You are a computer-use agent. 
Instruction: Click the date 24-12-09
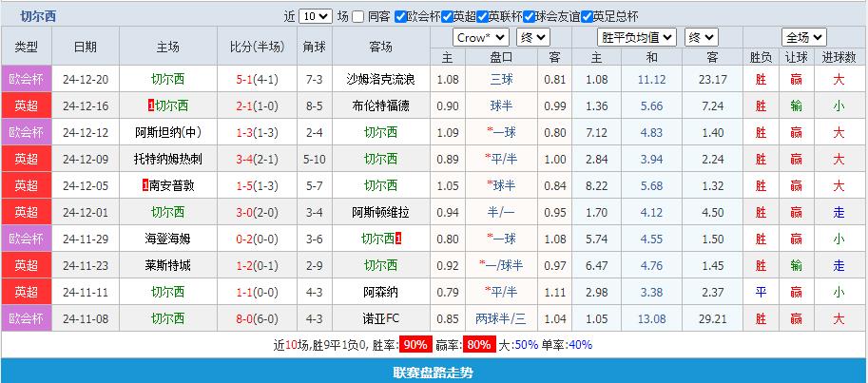tap(86, 160)
